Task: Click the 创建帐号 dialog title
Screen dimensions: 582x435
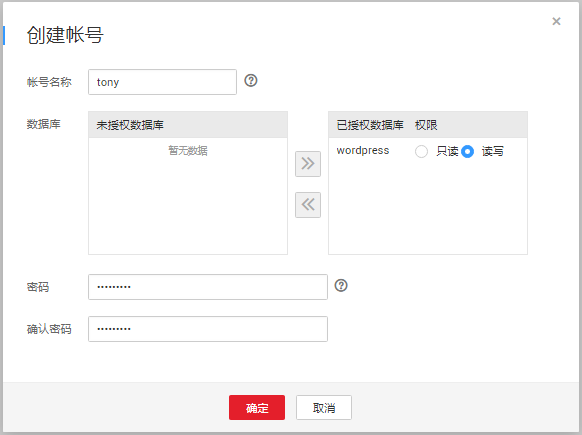Action: 65,35
